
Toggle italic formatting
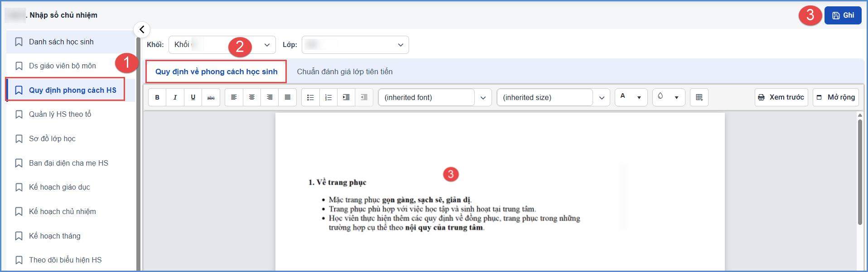[175, 97]
